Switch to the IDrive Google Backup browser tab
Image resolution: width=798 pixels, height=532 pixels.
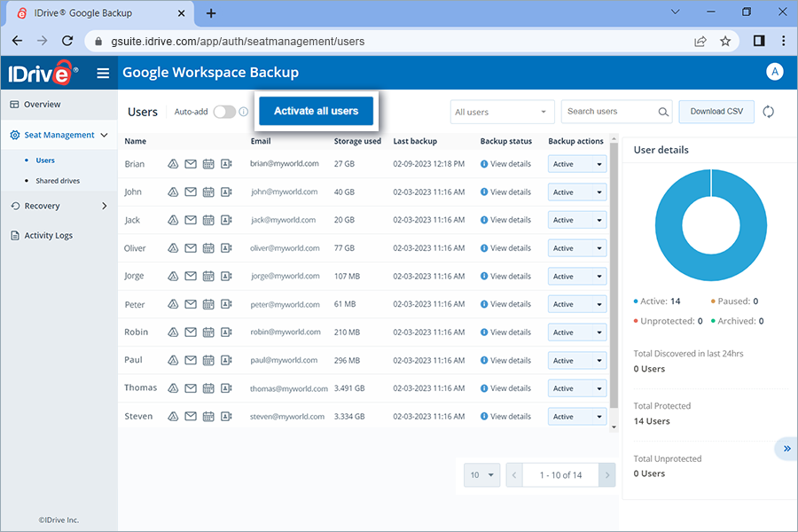coord(98,13)
